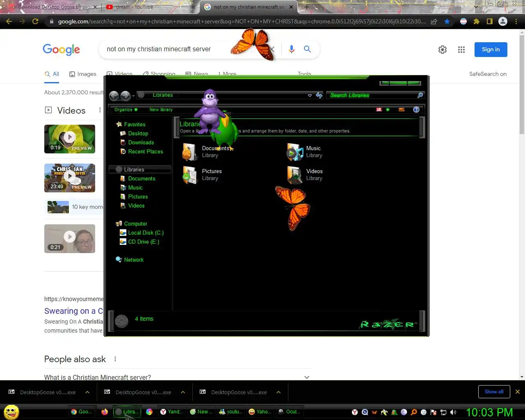The image size is (525, 420).
Task: Open Recent Places under Favorites
Action: tap(146, 151)
